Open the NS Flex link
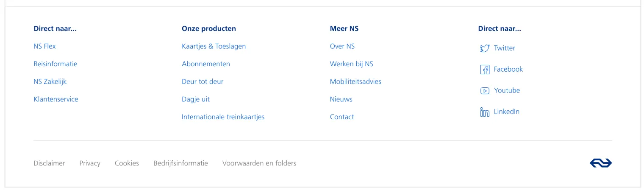 (44, 46)
